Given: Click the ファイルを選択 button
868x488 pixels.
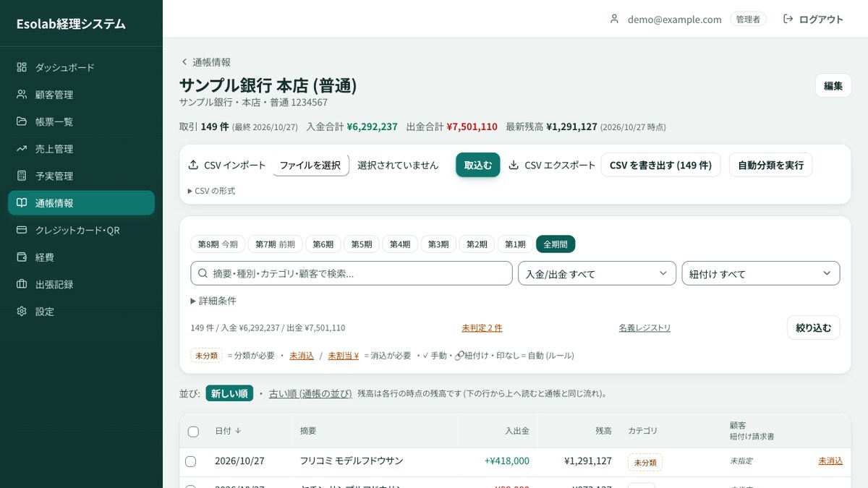Looking at the screenshot, I should [x=310, y=165].
